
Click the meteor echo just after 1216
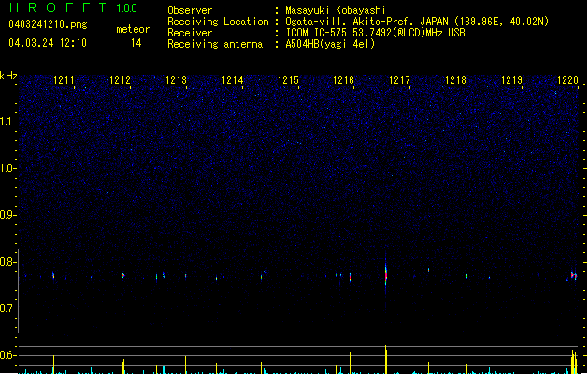point(351,277)
